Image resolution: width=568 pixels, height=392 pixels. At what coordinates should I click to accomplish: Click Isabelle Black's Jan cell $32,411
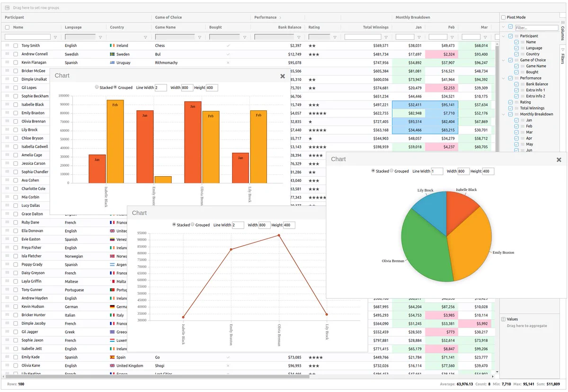click(408, 105)
